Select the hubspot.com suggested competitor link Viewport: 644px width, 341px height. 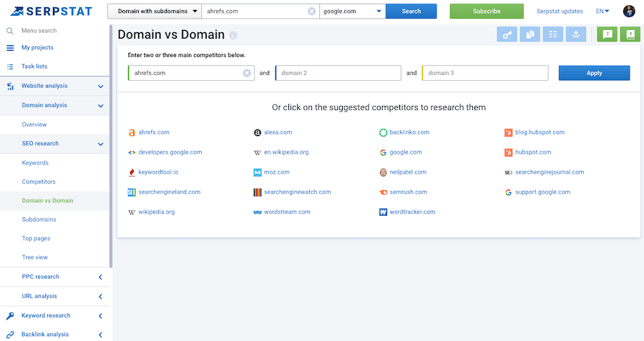tap(533, 152)
